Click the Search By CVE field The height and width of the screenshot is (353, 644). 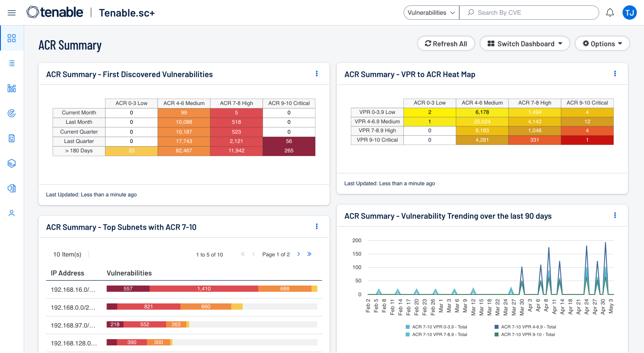click(x=534, y=13)
